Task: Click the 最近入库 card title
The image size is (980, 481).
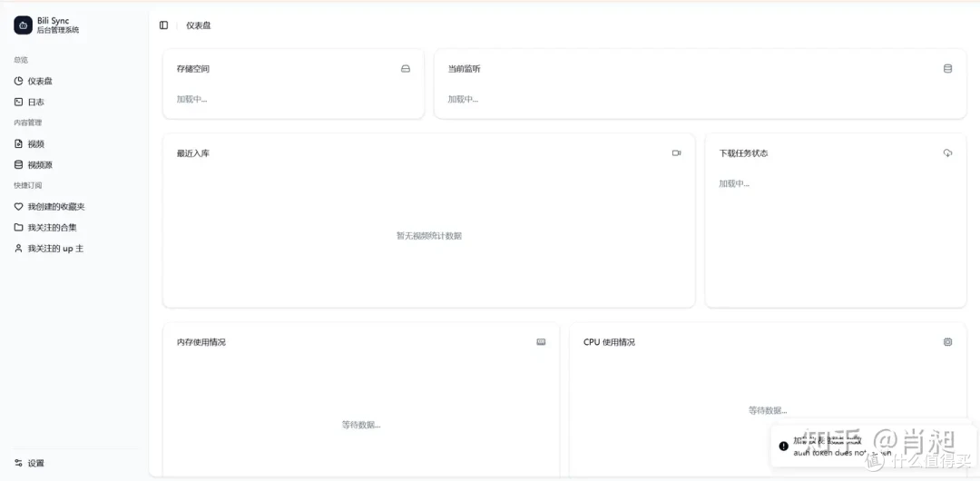Action: (x=193, y=153)
